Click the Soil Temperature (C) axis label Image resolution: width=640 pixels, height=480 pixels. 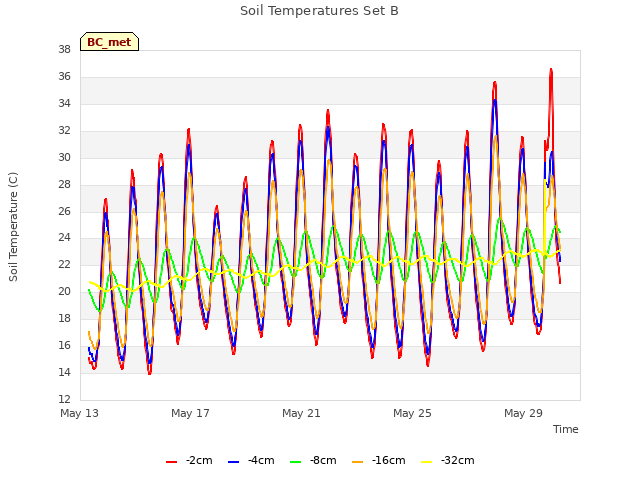13,227
